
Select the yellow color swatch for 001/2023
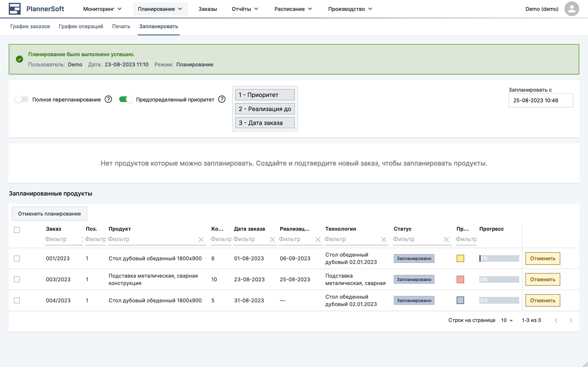(x=460, y=258)
